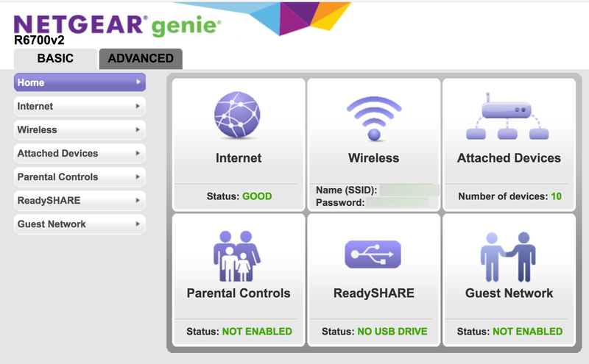Open Wireless in the sidebar menu
Viewport: 589px width, 364px height.
80,130
